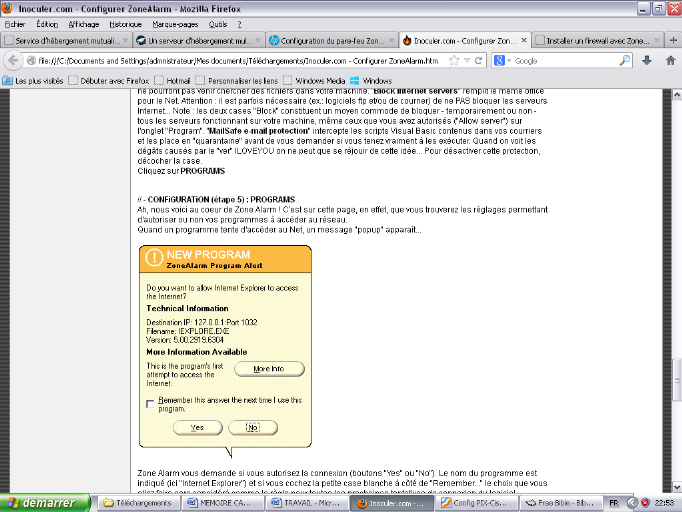The image size is (682, 512).
Task: Click Yes in the ZoneAlarm alert
Action: pyautogui.click(x=197, y=427)
